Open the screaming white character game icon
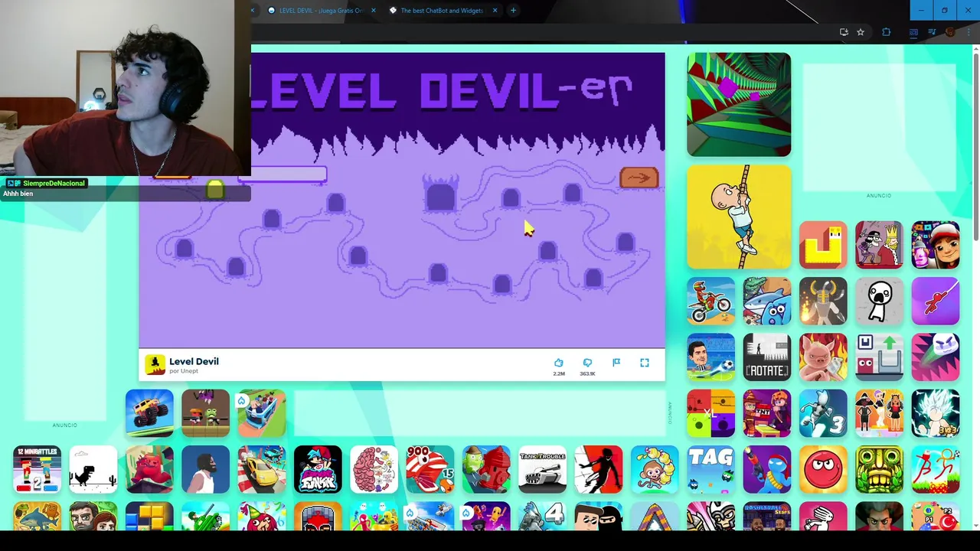The height and width of the screenshot is (551, 980). (x=879, y=301)
